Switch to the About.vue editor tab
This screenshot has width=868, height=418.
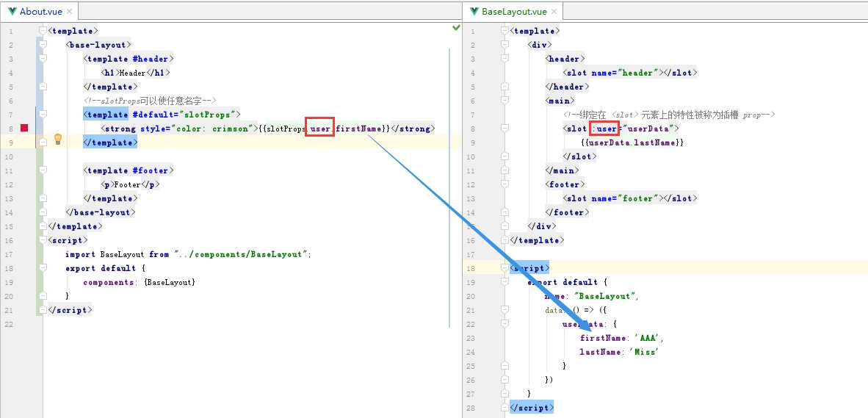click(40, 11)
